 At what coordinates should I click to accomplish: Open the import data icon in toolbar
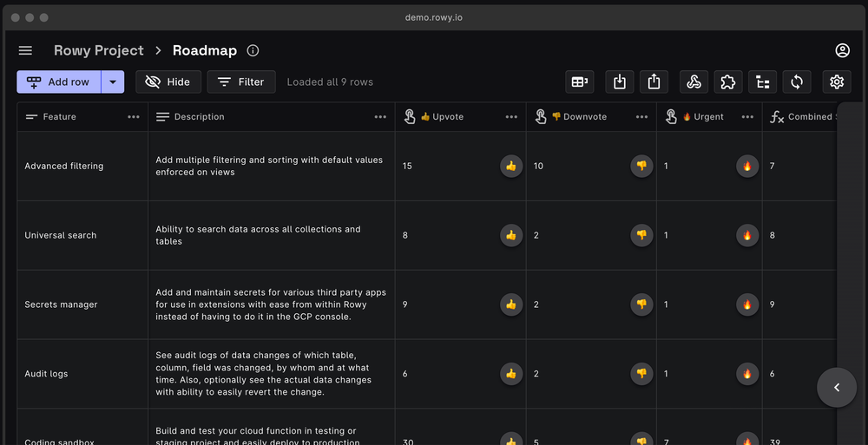click(620, 82)
